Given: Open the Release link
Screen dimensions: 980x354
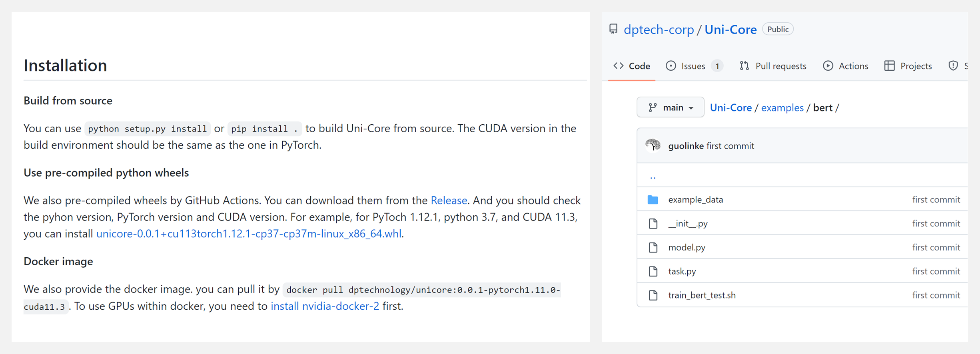Looking at the screenshot, I should tap(449, 200).
